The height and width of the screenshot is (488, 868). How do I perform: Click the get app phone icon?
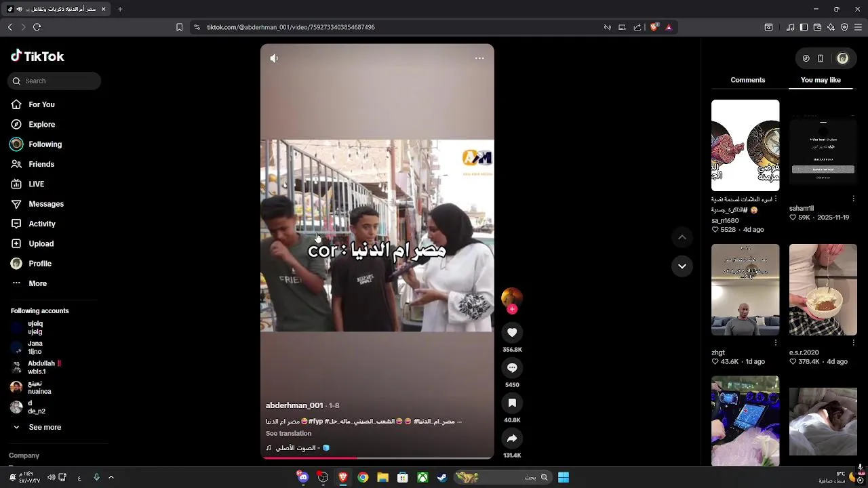click(821, 58)
